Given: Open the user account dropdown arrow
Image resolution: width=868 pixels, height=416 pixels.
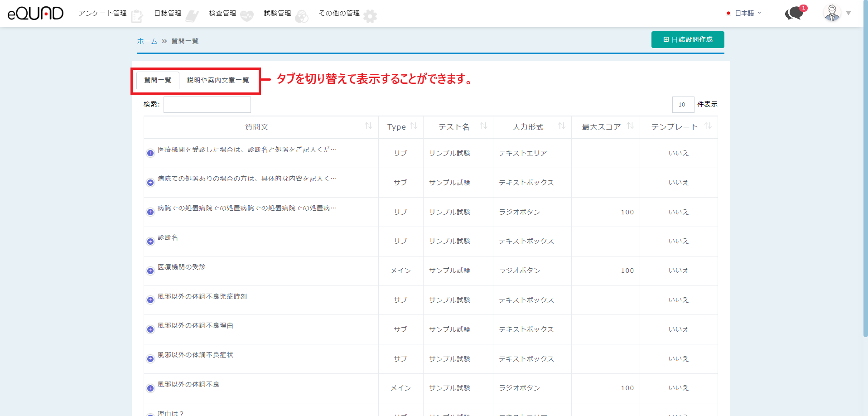Looking at the screenshot, I should (x=849, y=13).
